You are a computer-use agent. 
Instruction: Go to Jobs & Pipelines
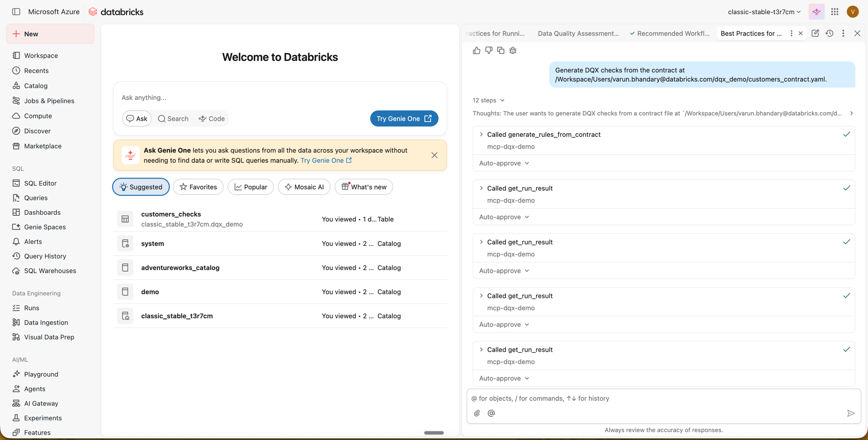click(50, 101)
